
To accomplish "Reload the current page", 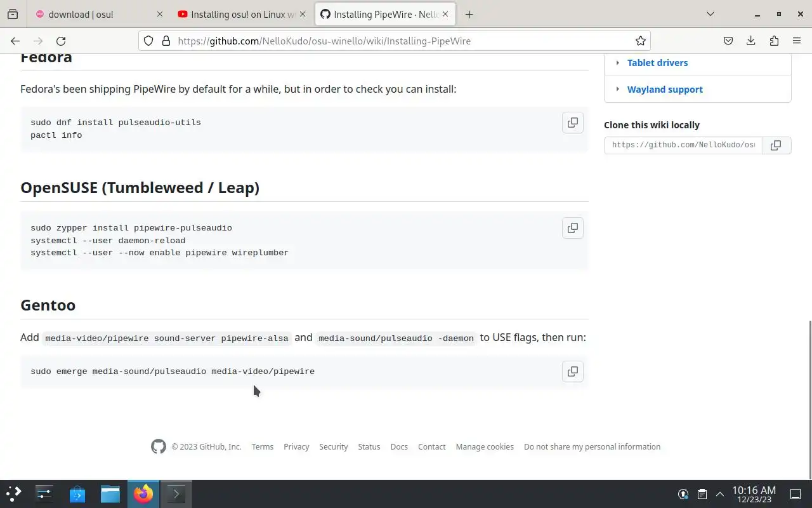I will [61, 41].
